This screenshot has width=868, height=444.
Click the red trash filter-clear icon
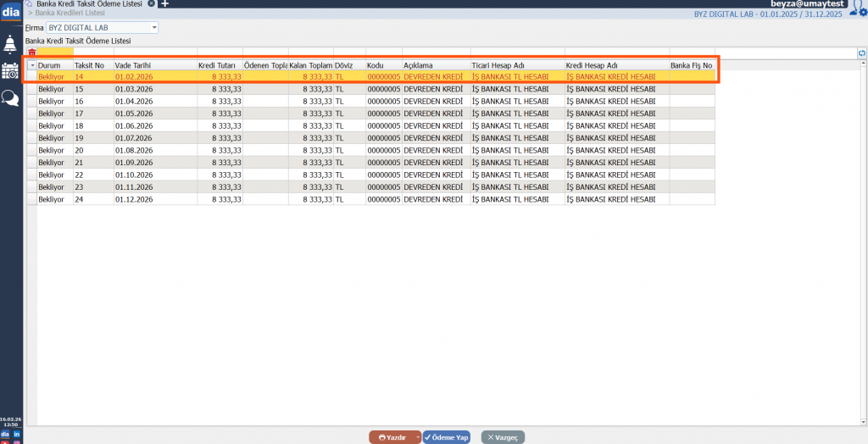pyautogui.click(x=32, y=53)
